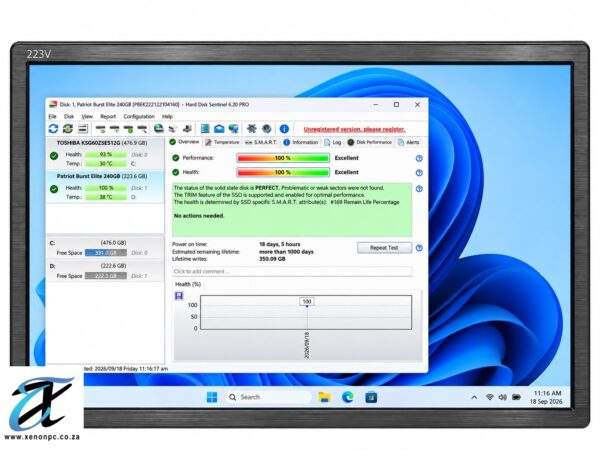
Task: Open the Help menu
Action: 167,116
